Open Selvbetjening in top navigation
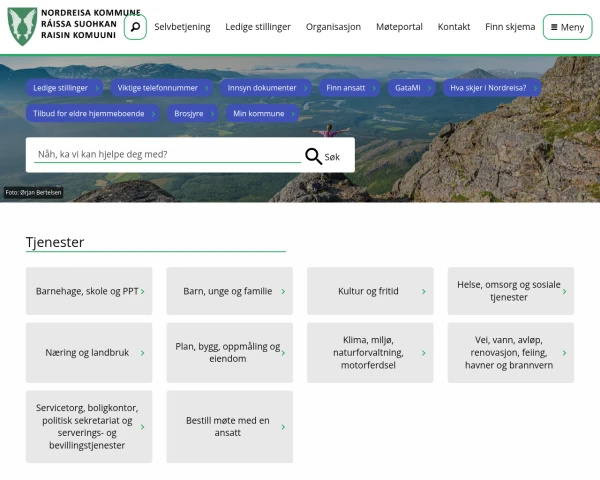This screenshot has height=480, width=600. (x=182, y=27)
